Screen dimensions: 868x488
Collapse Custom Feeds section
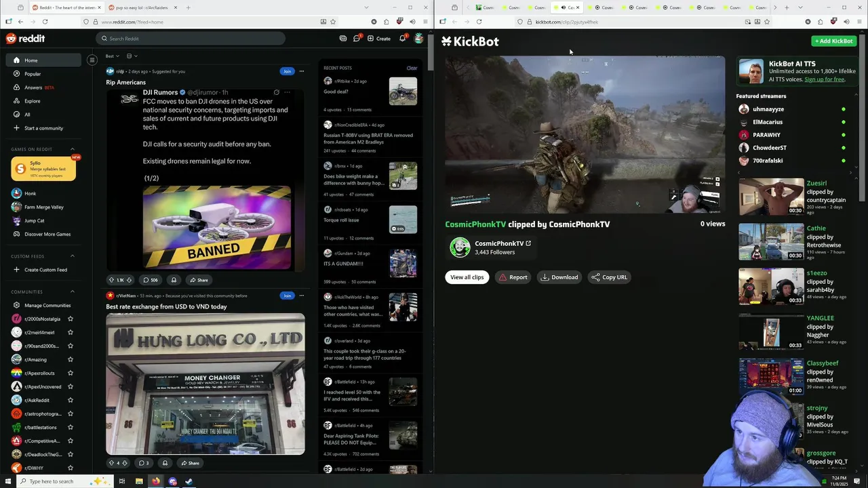tap(73, 256)
